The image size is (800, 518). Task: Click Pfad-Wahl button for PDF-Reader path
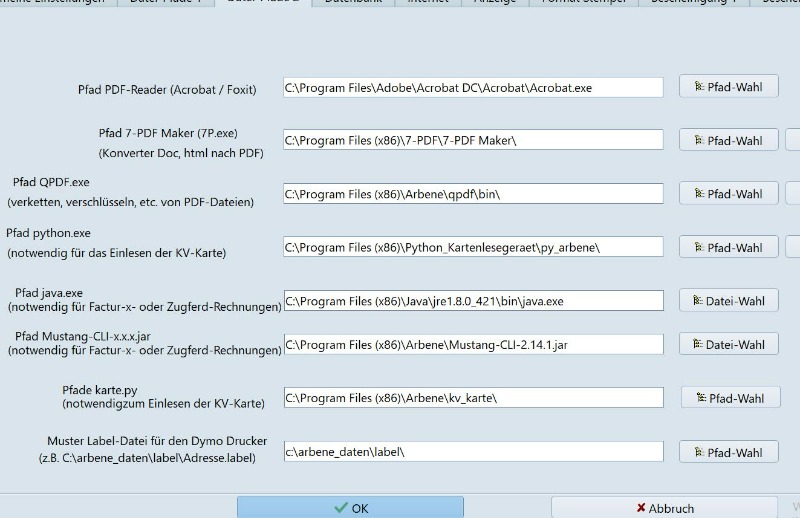(728, 87)
